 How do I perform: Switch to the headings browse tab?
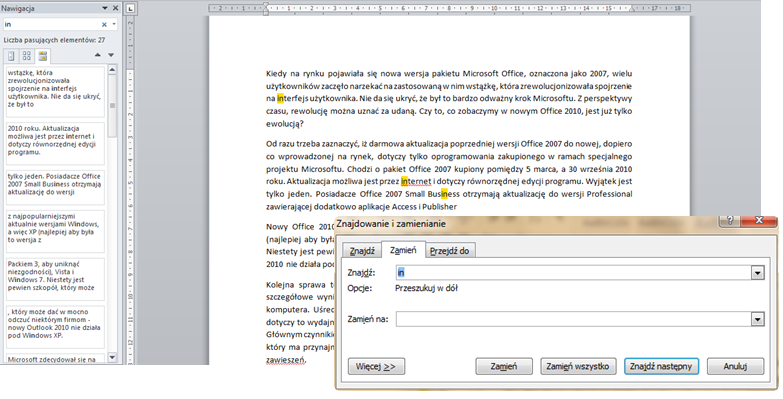(x=11, y=56)
